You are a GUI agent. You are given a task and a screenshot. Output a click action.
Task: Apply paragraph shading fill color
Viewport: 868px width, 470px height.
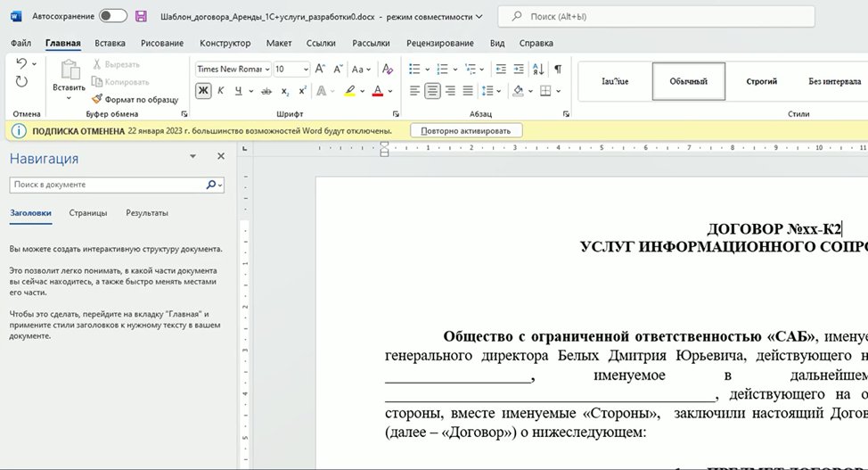[x=518, y=91]
